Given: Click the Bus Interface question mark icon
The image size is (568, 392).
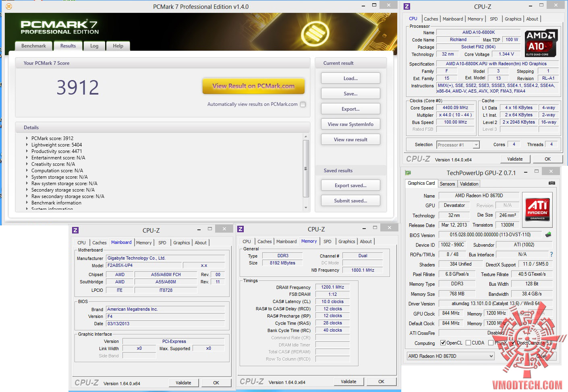Looking at the screenshot, I should 551,254.
